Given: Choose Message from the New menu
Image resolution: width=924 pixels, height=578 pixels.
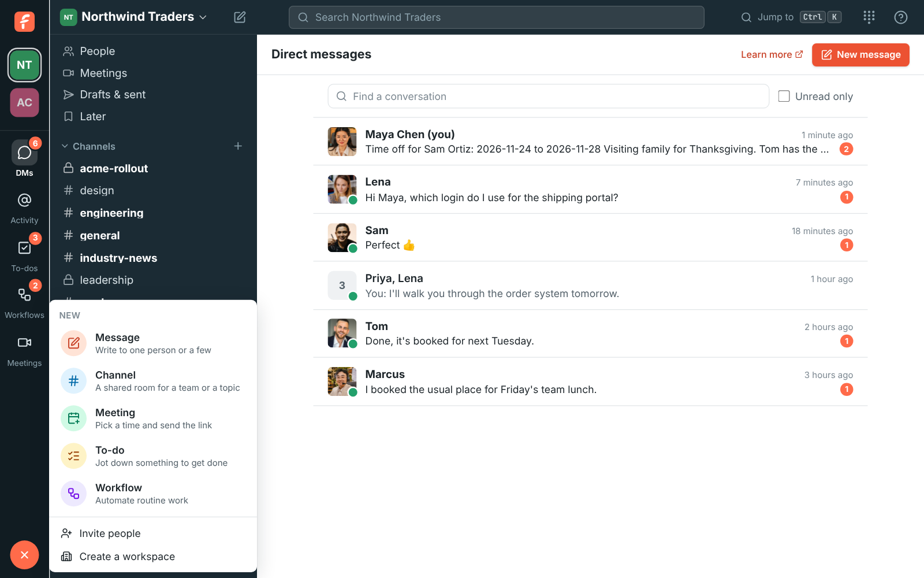Looking at the screenshot, I should (x=153, y=343).
